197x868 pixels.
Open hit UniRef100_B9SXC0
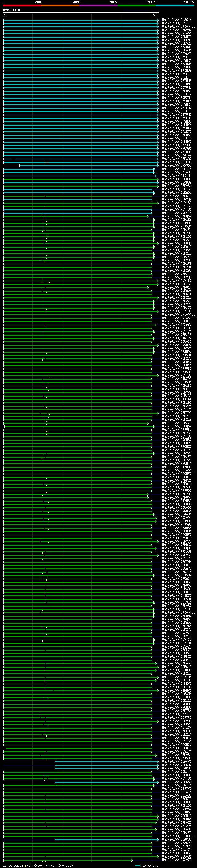pos(176,23)
